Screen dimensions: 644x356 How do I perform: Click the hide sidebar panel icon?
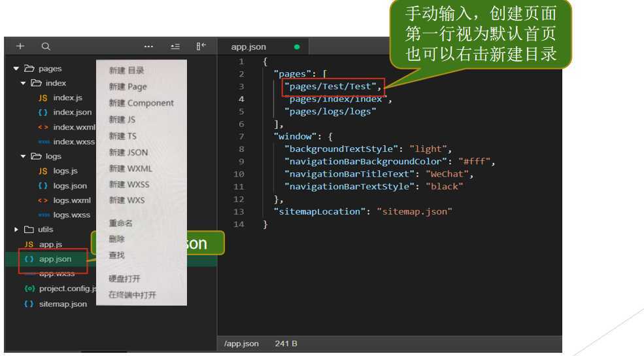(x=201, y=46)
